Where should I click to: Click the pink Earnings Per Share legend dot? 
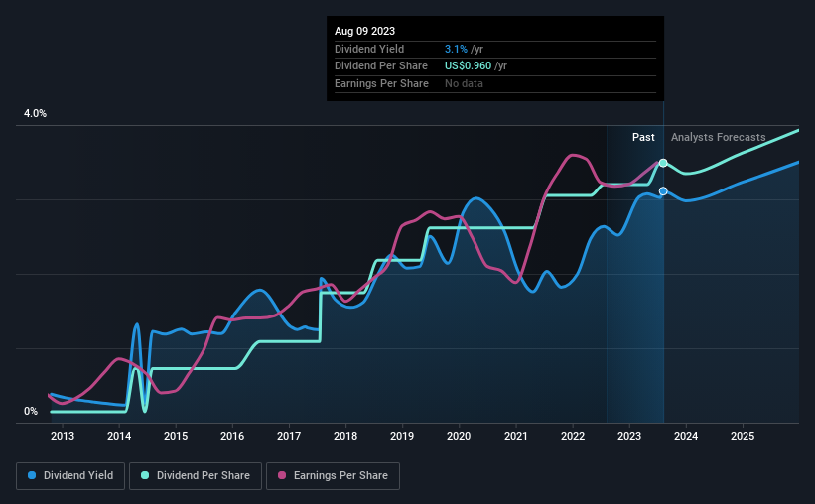(282, 475)
